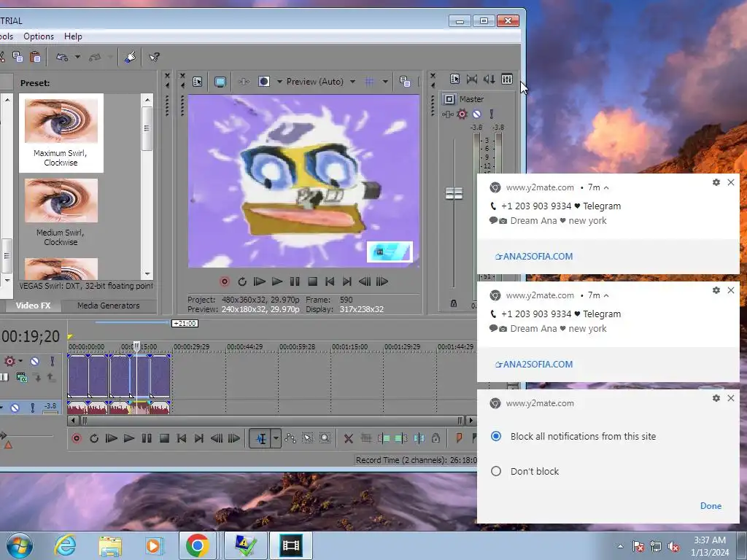747x560 pixels.
Task: Select the Zoom Edit tool
Action: pos(325,438)
